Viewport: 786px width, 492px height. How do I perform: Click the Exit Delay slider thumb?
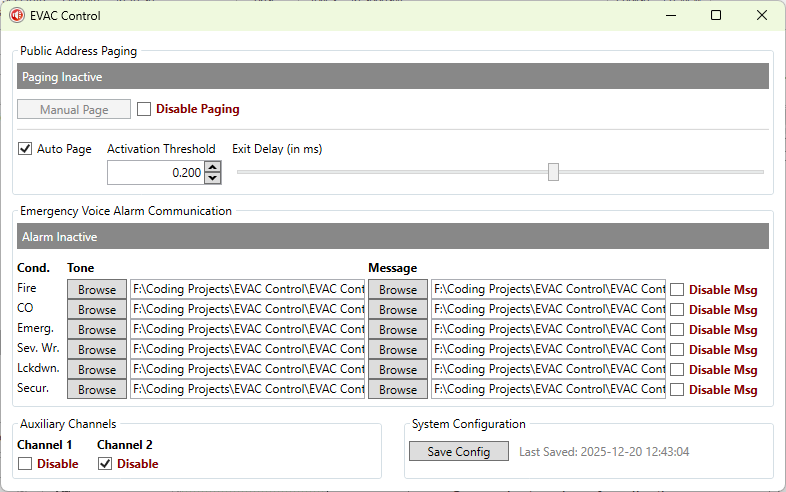(x=553, y=172)
